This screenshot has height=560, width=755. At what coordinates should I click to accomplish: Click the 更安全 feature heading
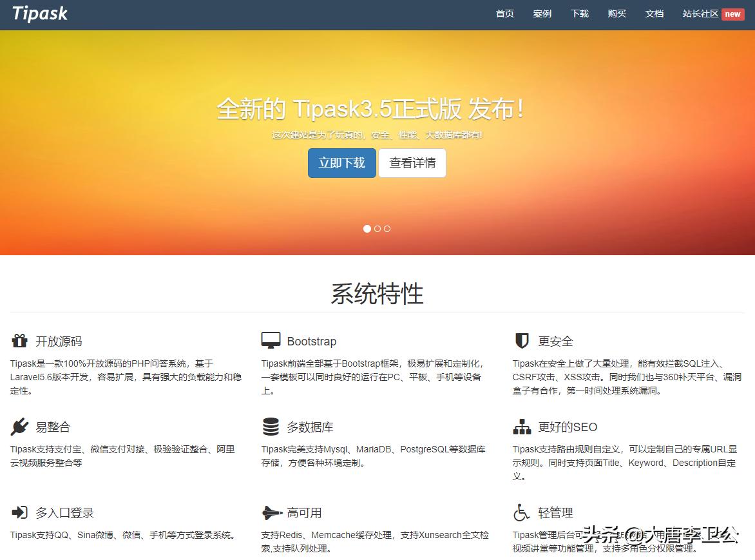556,342
